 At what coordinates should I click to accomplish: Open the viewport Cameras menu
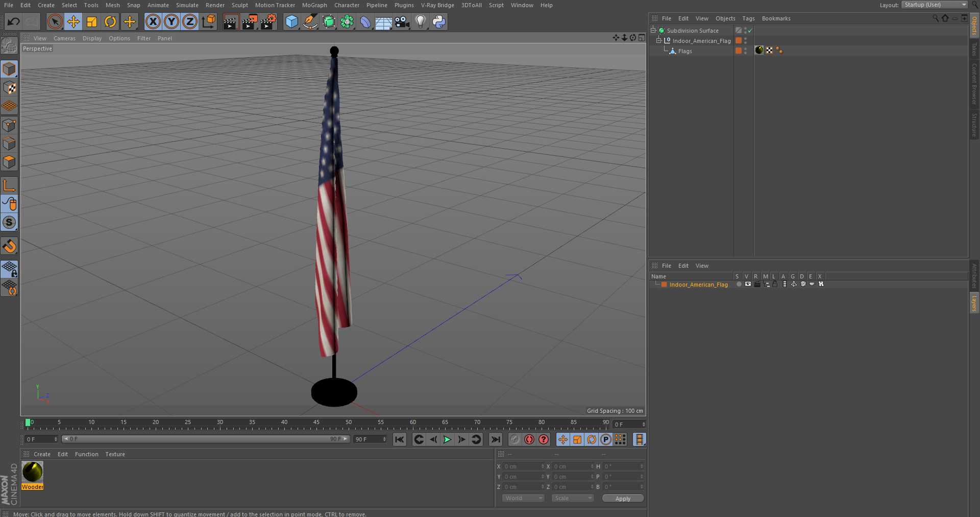coord(64,38)
